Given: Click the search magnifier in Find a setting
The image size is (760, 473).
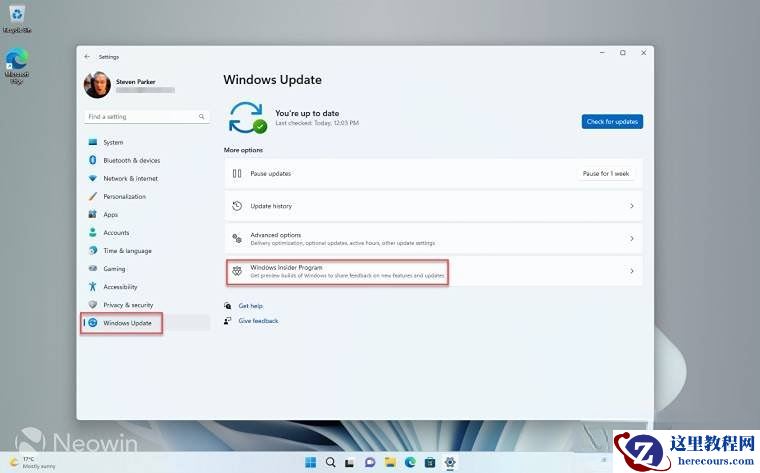Looking at the screenshot, I should pyautogui.click(x=202, y=116).
